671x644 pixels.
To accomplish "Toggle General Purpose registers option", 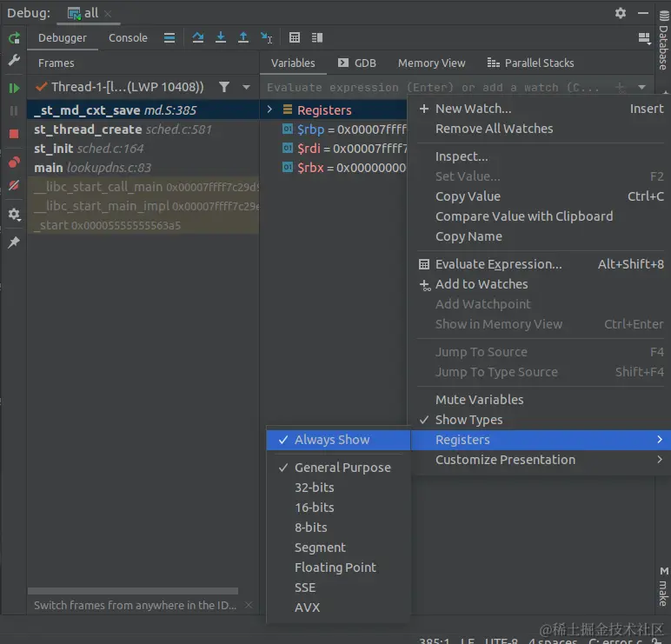I will [x=338, y=468].
